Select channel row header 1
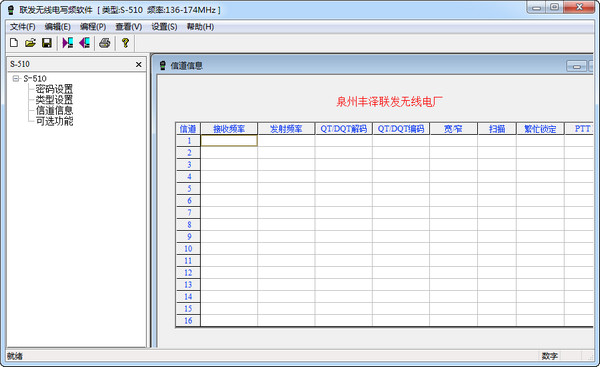Image resolution: width=600 pixels, height=367 pixels. [x=188, y=141]
